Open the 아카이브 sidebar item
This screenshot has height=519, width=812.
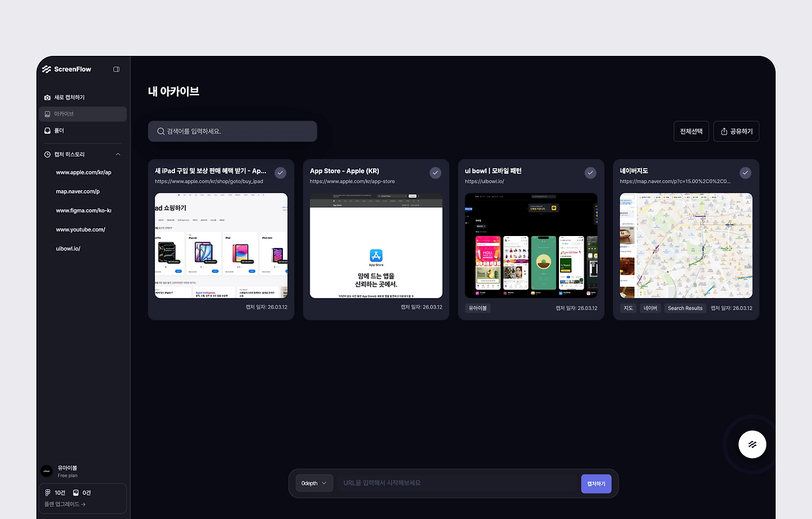point(83,114)
